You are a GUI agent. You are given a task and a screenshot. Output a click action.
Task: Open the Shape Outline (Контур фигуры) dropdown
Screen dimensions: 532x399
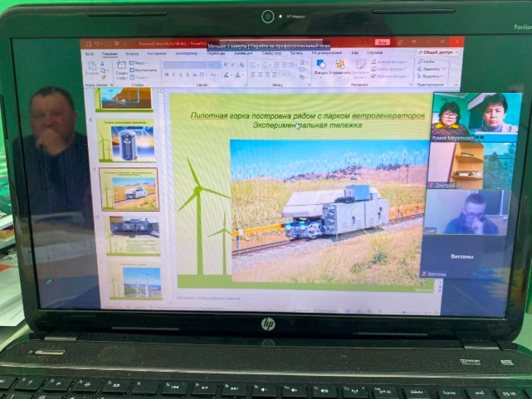pyautogui.click(x=389, y=69)
